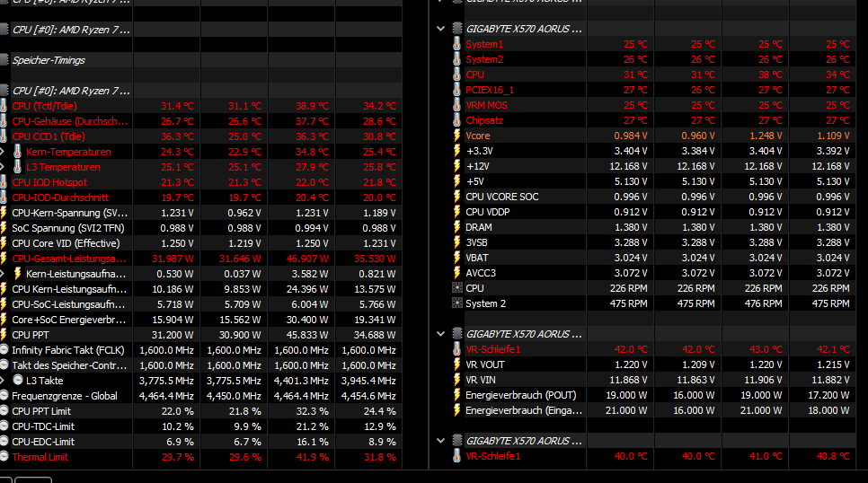Click the lightning icon beside 3VSB
868x483 pixels.
pos(456,242)
